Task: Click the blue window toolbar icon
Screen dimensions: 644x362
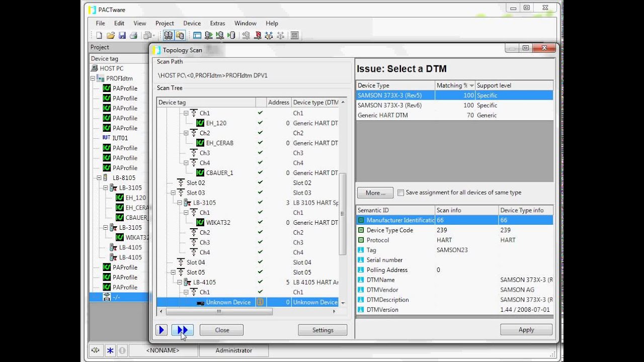Action: pos(197,35)
